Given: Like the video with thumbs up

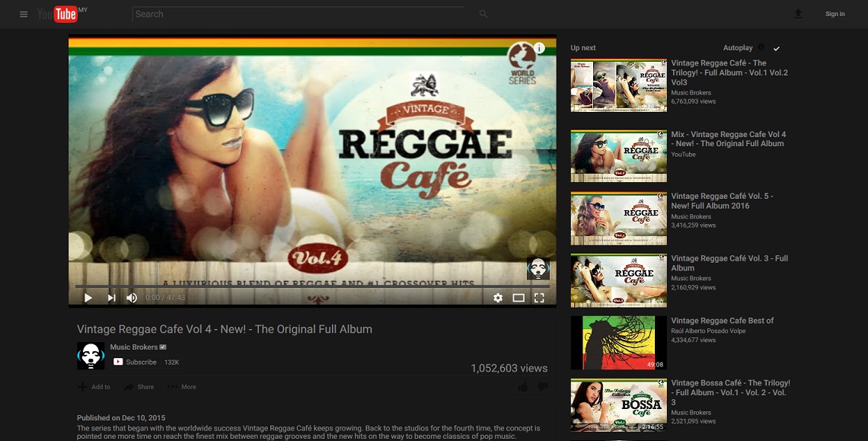Looking at the screenshot, I should (522, 387).
